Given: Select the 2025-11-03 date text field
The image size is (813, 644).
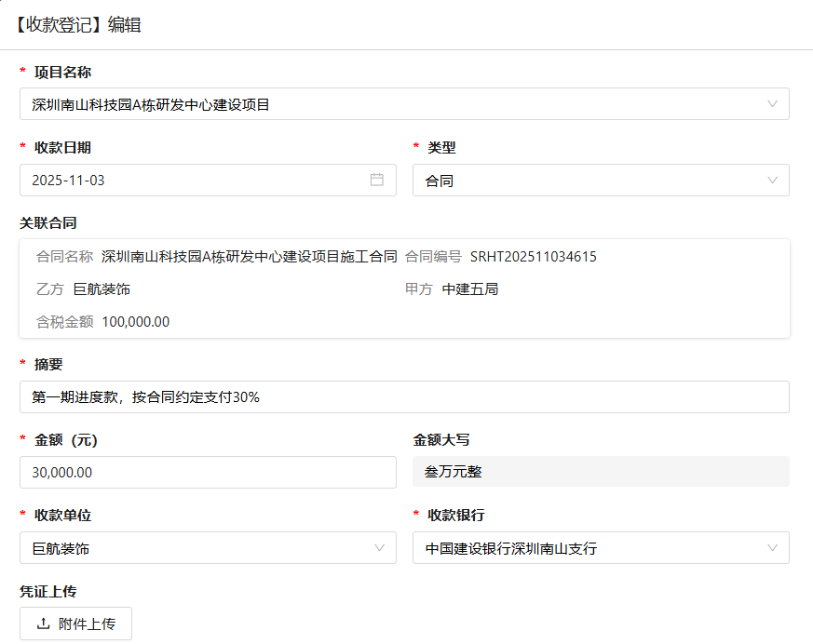Looking at the screenshot, I should pos(186,181).
